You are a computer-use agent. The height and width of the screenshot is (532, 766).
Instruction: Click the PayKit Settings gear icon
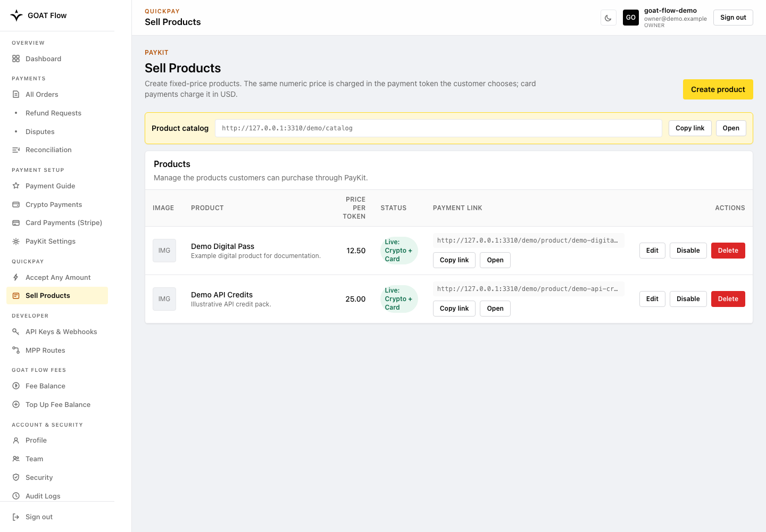tap(16, 242)
